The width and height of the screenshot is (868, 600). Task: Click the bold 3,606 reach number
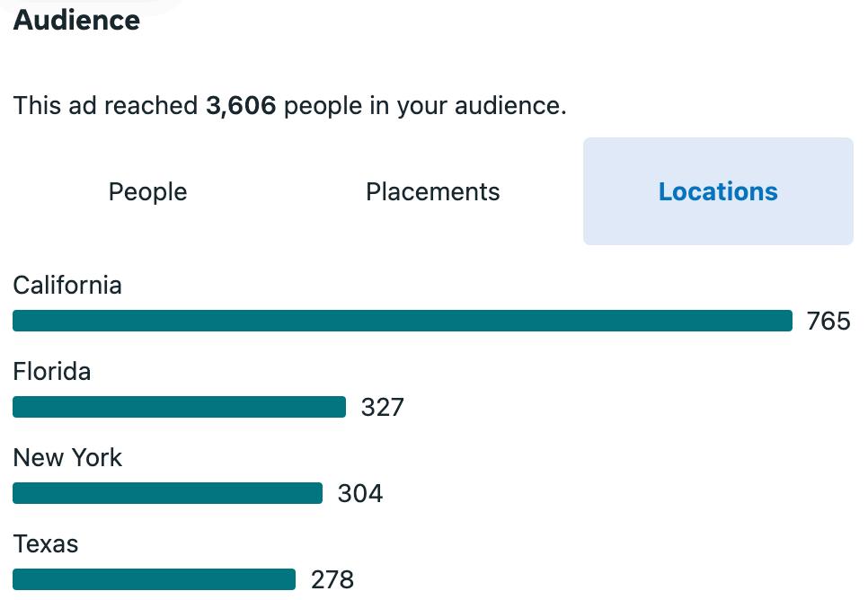click(241, 106)
